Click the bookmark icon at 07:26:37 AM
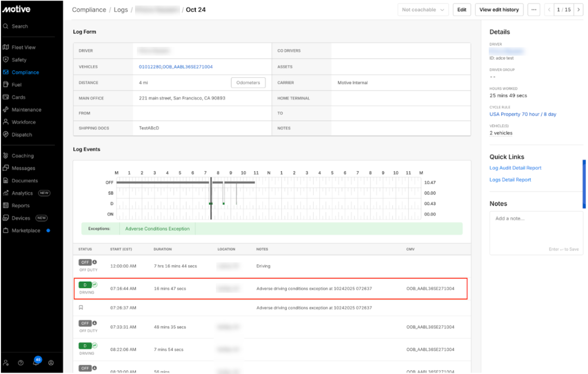This screenshot has height=374, width=588. tap(81, 307)
